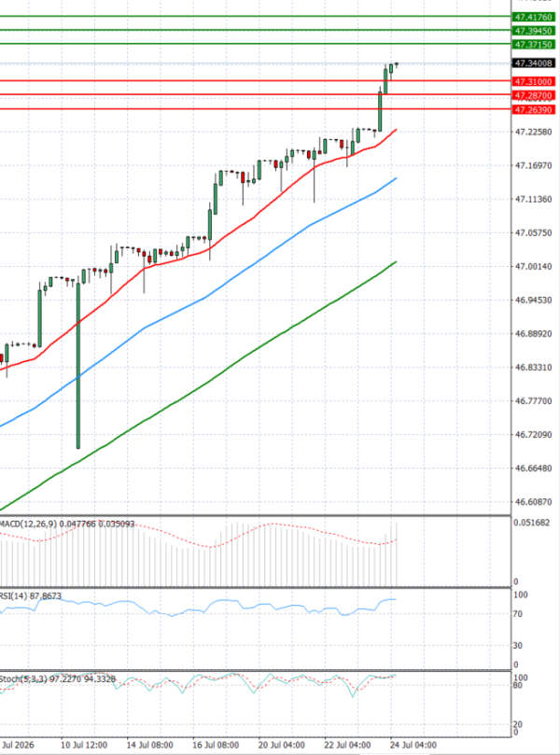Click the current price label 47.34008
The image size is (560, 755).
point(533,63)
